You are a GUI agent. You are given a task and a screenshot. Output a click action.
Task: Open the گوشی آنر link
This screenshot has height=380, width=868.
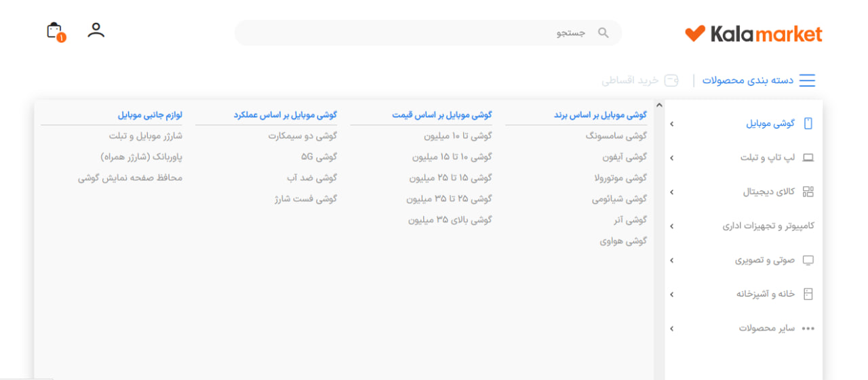pos(630,220)
